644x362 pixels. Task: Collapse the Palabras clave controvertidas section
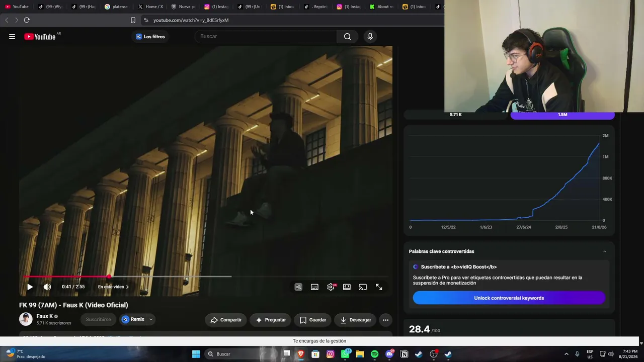tap(604, 251)
